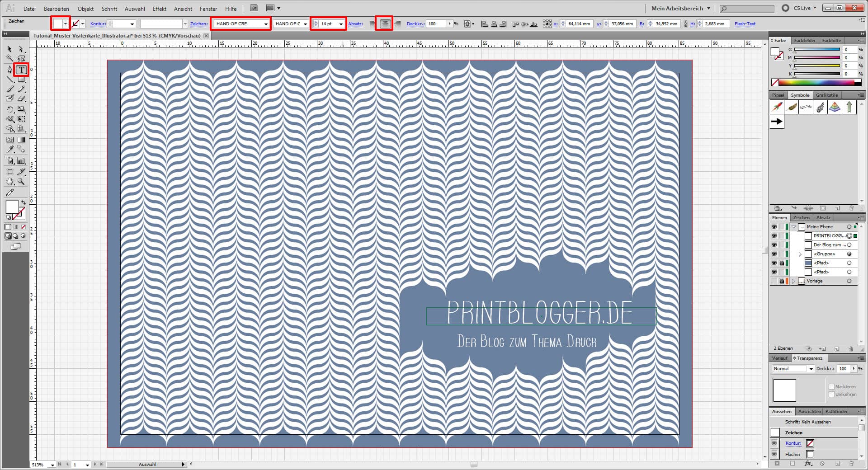Unlock the Vorlage layer padlock

tap(783, 281)
